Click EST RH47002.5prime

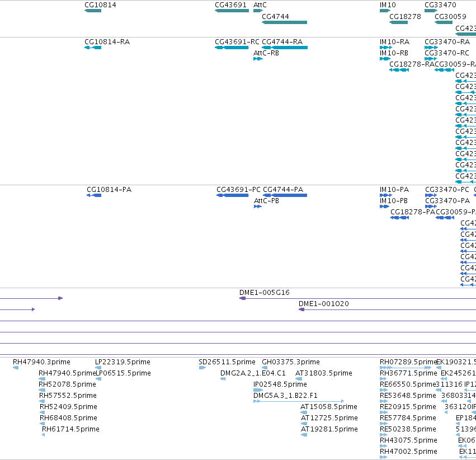pos(384,457)
